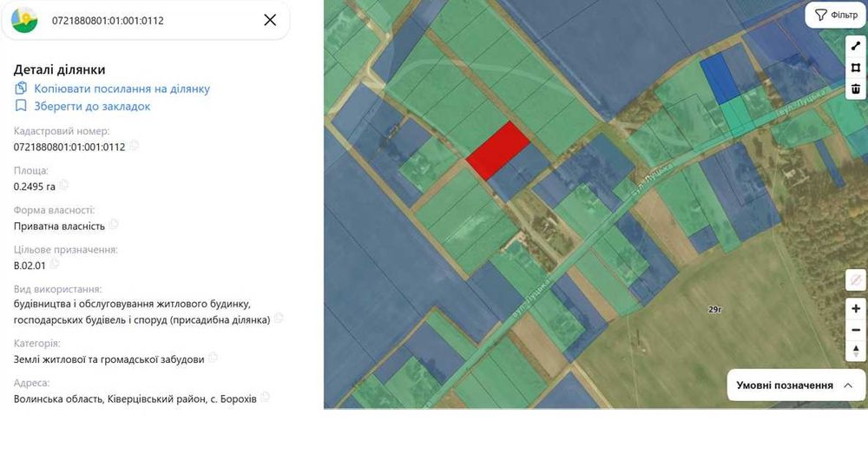
Task: Click the red highlighted parcel on map
Action: pyautogui.click(x=497, y=150)
